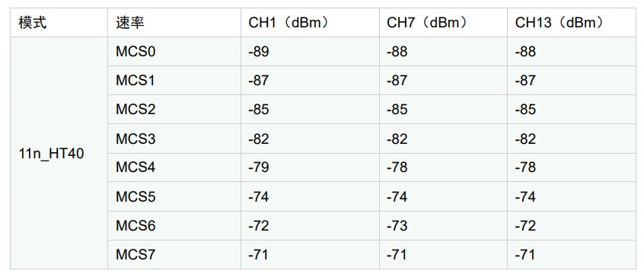Select MCS6's CH7 value -73
This screenshot has height=277, width=644.
pyautogui.click(x=443, y=226)
